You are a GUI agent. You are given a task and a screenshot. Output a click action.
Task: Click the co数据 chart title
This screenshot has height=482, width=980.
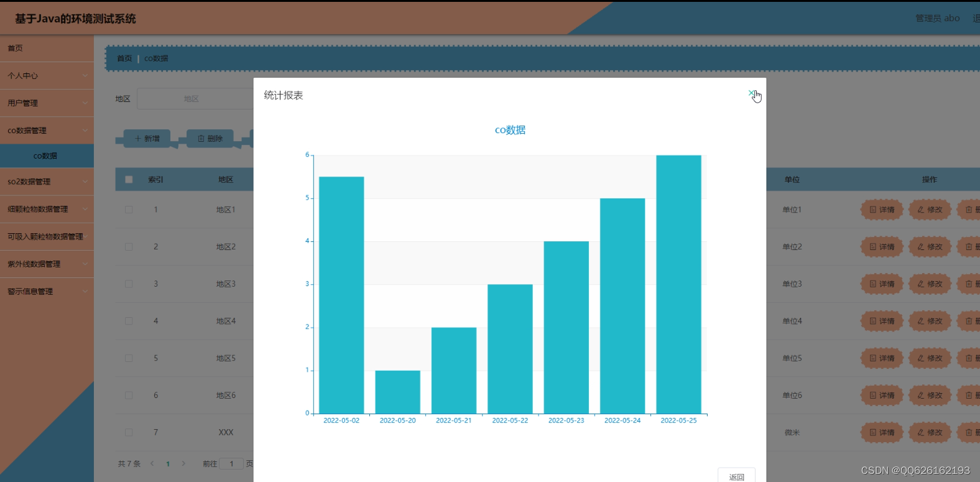510,130
